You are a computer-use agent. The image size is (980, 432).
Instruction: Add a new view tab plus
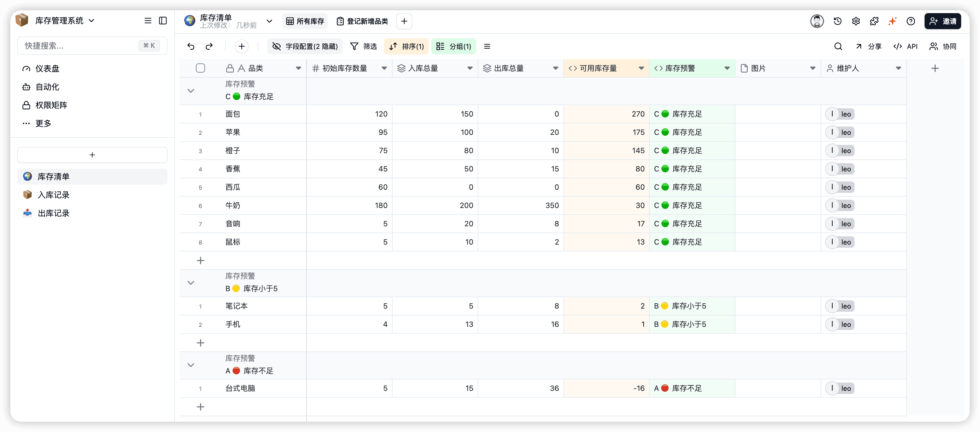point(404,21)
